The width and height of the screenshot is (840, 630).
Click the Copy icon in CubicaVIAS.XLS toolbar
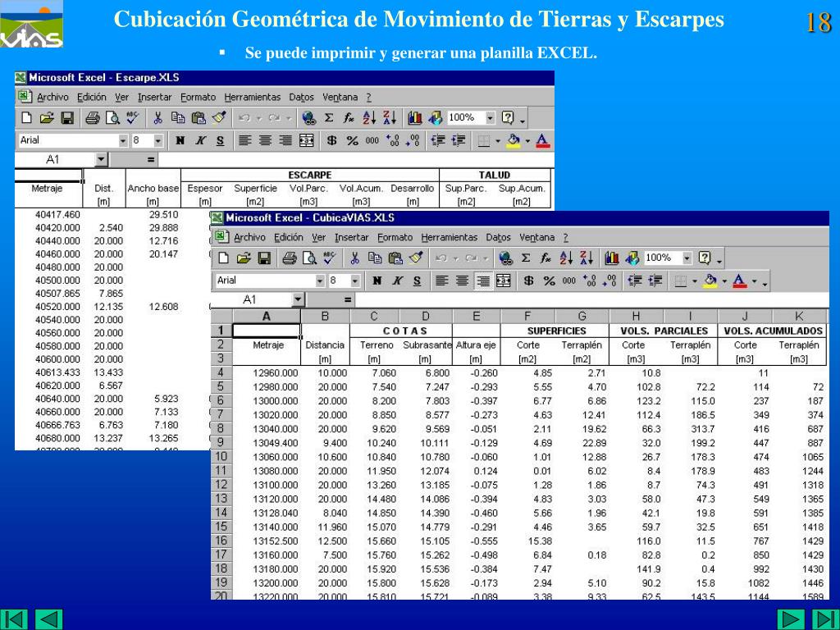tap(374, 258)
